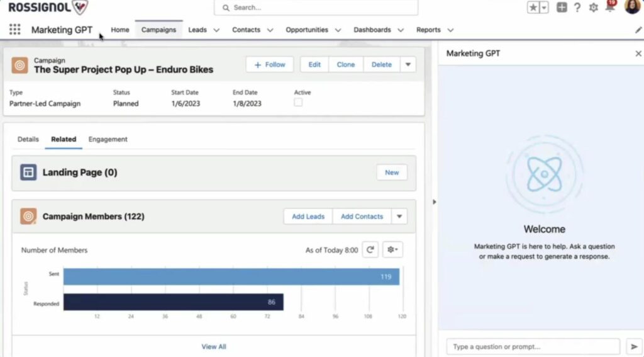
Task: Send the Marketing GPT prompt
Action: (634, 347)
